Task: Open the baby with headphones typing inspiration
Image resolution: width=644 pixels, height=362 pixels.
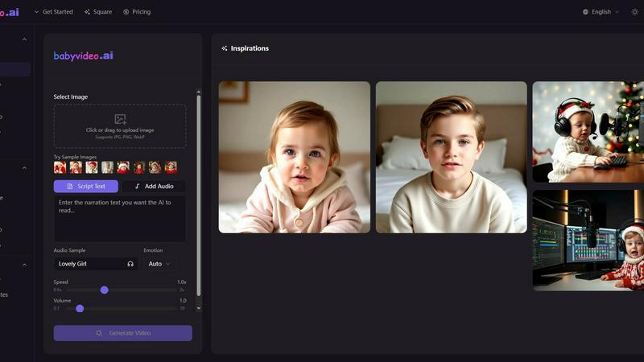Action: click(588, 132)
